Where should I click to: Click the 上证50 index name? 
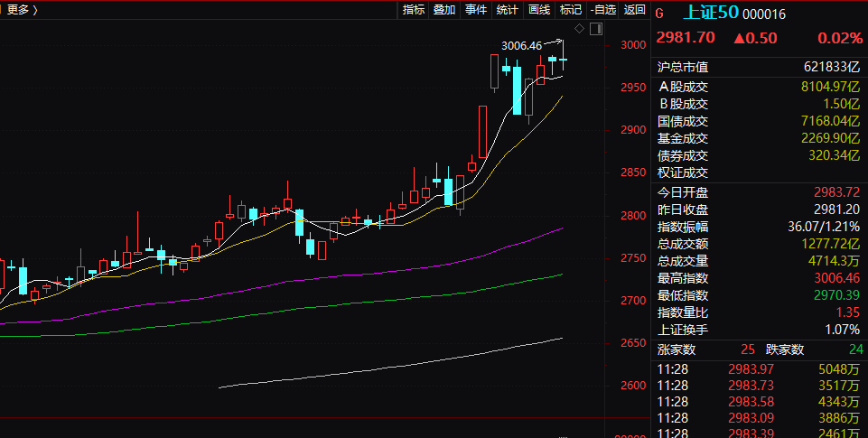(x=711, y=13)
